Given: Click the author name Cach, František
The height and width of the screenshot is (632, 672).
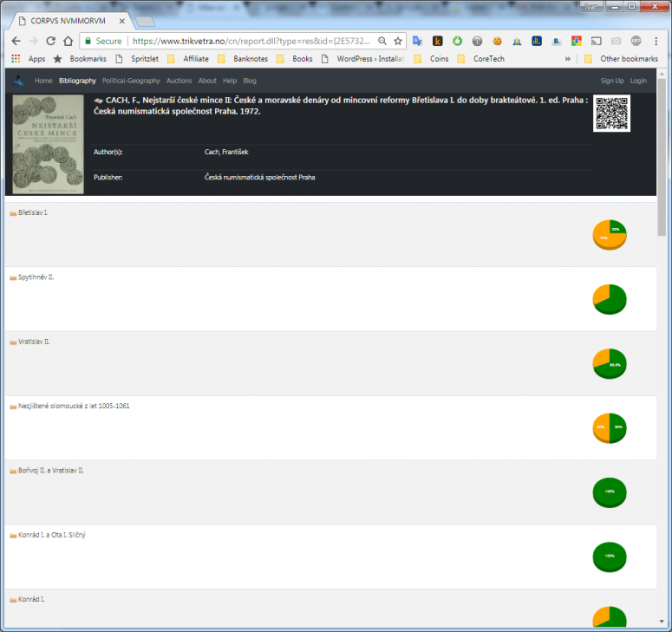Looking at the screenshot, I should pos(226,152).
